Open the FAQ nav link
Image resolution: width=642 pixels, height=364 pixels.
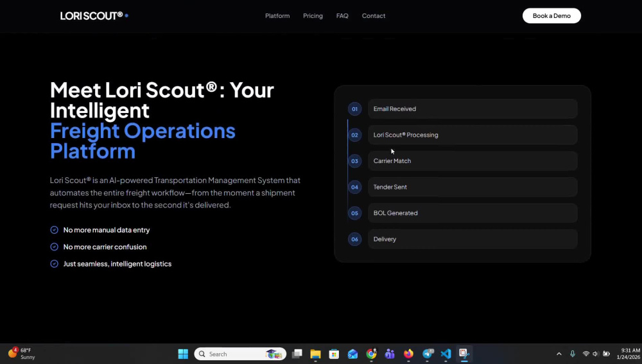coord(342,15)
